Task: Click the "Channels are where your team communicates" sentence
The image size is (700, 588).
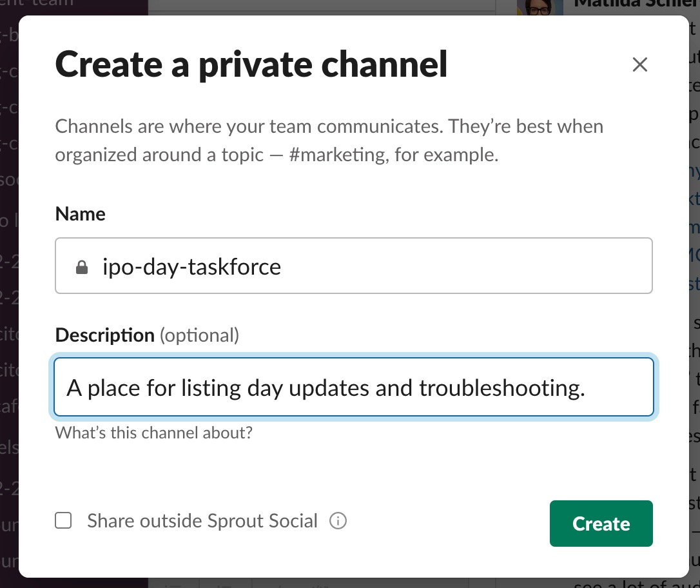Action: (248, 126)
